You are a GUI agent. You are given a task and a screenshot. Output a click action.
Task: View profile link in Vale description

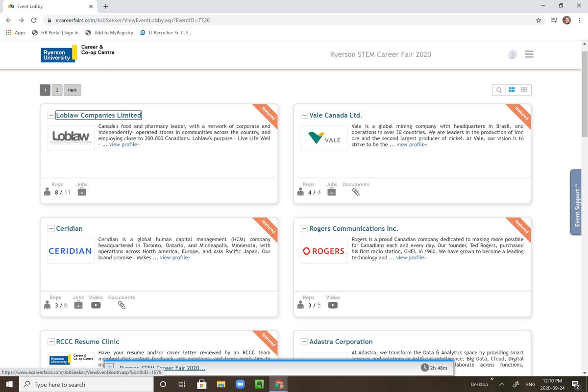pyautogui.click(x=412, y=145)
